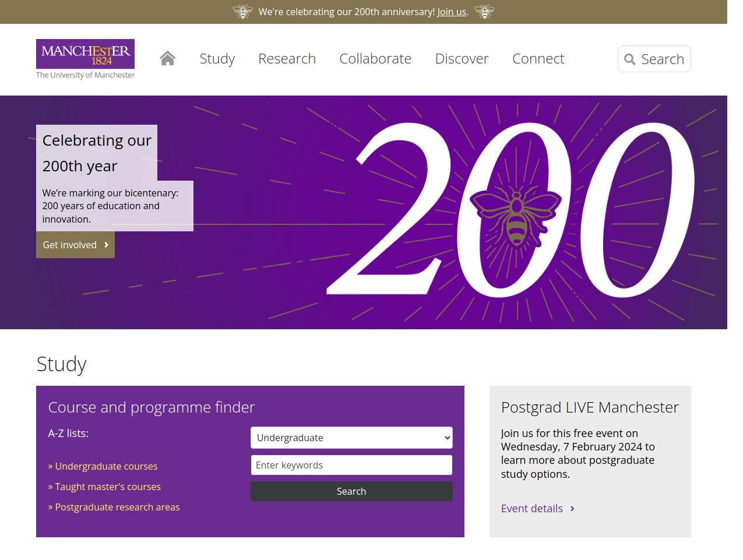Open the Collaborate menu
The width and height of the screenshot is (743, 560).
[375, 58]
